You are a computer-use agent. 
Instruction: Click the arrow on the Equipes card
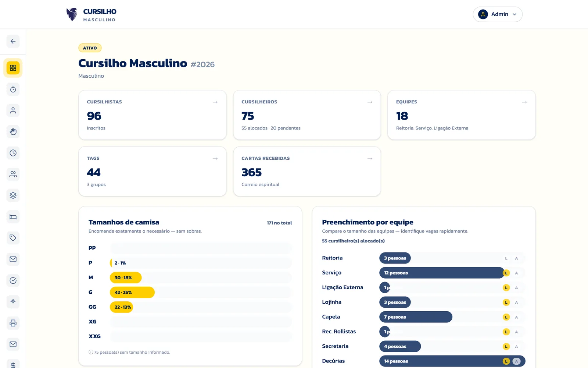point(524,102)
